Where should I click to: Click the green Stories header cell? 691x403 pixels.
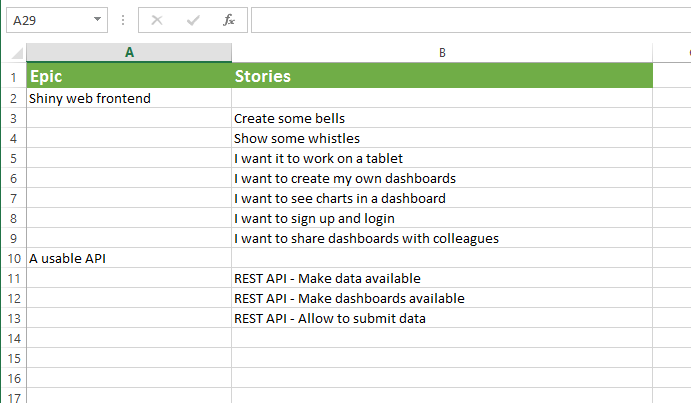tap(442, 76)
